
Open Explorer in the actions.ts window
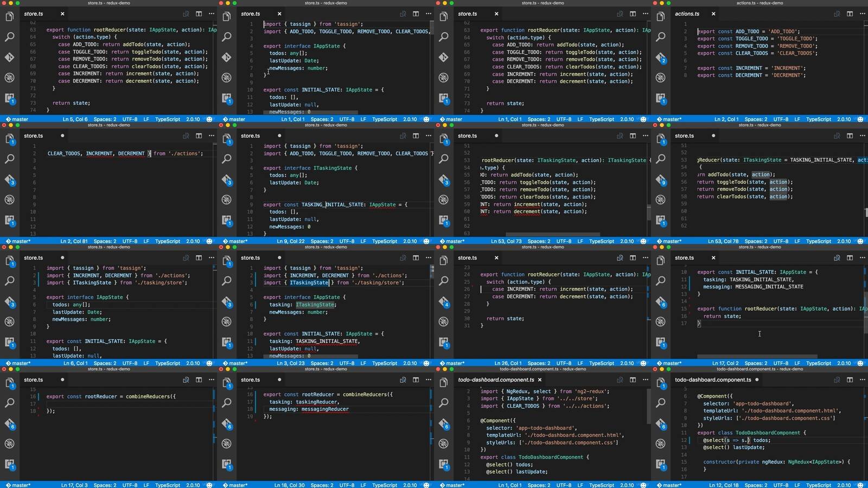point(660,17)
